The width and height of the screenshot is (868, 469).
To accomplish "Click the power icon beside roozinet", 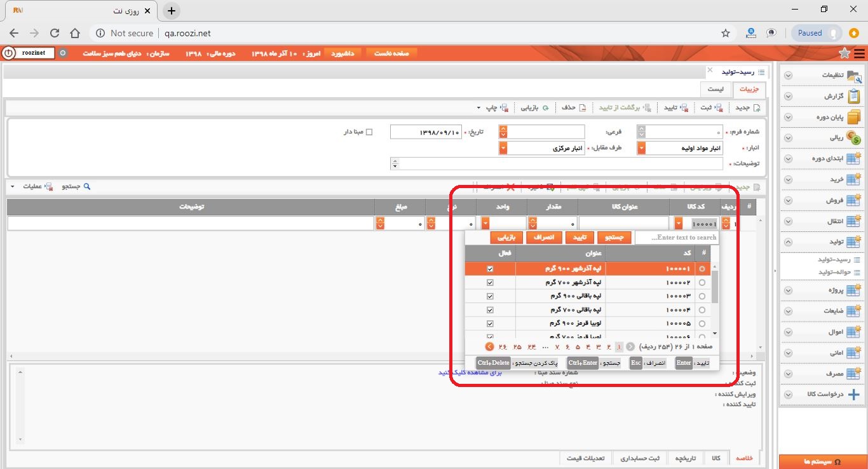I will (x=8, y=53).
